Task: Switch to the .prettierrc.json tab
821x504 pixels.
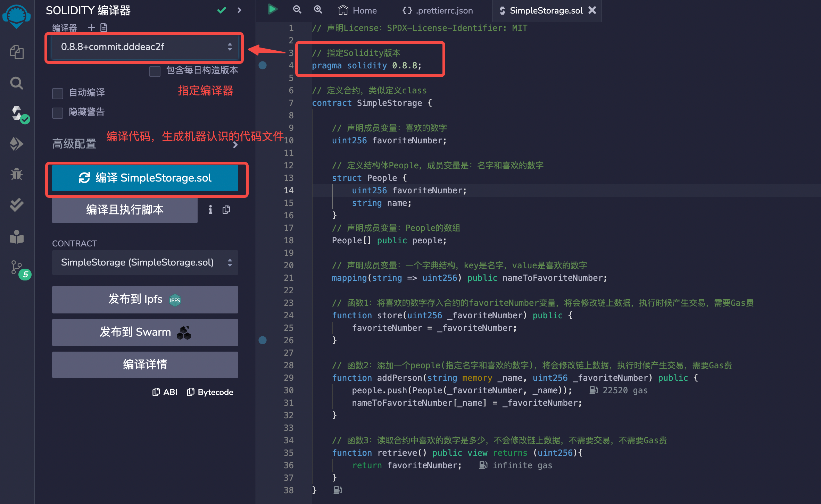Action: point(438,10)
